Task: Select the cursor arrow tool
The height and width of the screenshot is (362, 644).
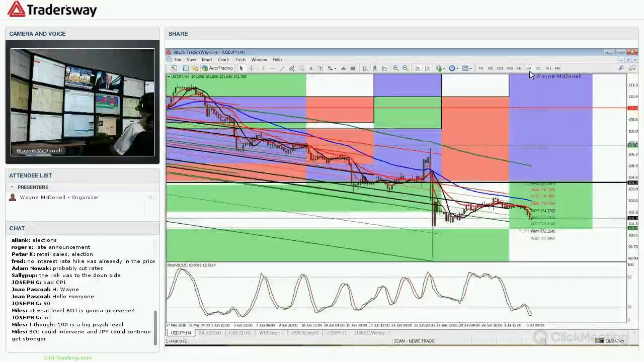Action: pyautogui.click(x=242, y=68)
